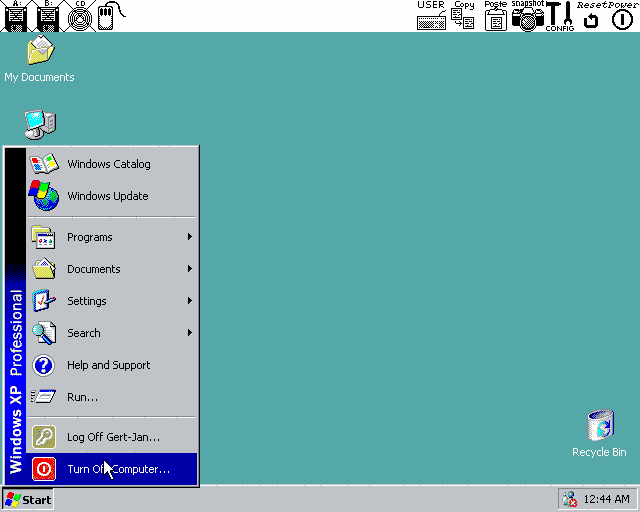Screen dimensions: 640x512
Task: Launch Windows Update from Start menu
Action: coord(112,196)
